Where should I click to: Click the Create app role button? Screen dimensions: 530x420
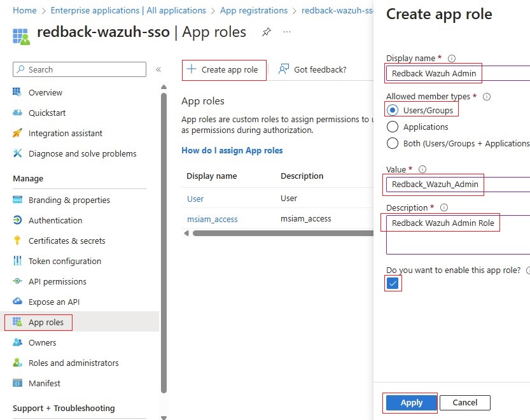click(x=224, y=69)
